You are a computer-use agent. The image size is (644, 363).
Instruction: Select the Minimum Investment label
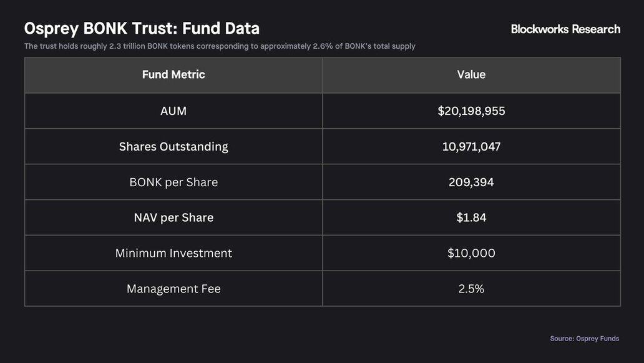click(173, 254)
